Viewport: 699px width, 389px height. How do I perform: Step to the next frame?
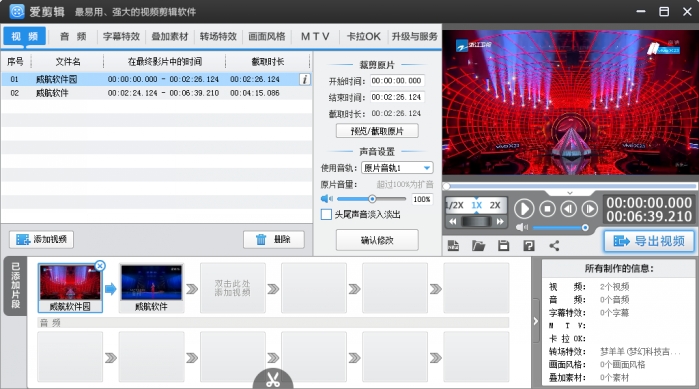coord(589,209)
